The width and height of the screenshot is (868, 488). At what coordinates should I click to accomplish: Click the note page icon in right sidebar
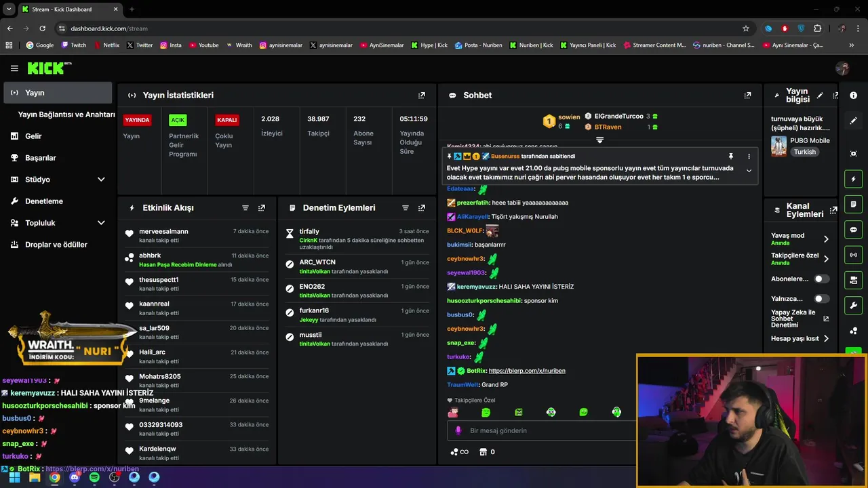click(854, 204)
